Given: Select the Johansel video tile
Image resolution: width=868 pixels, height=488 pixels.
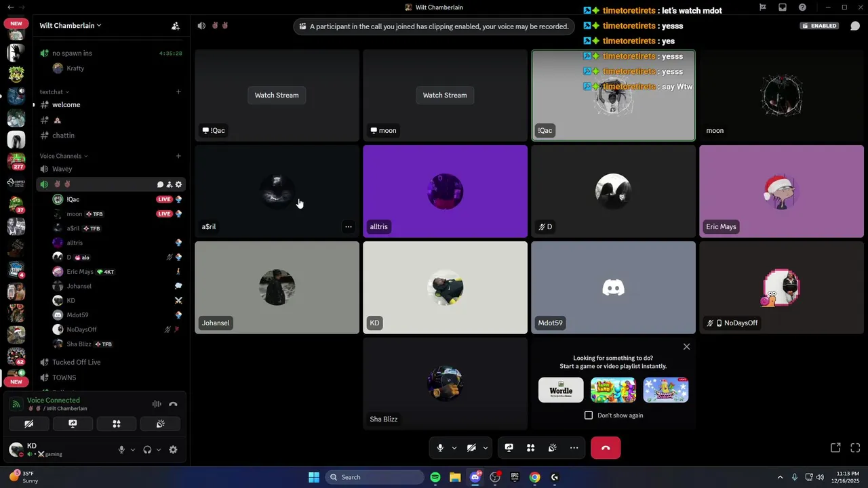Looking at the screenshot, I should point(277,287).
